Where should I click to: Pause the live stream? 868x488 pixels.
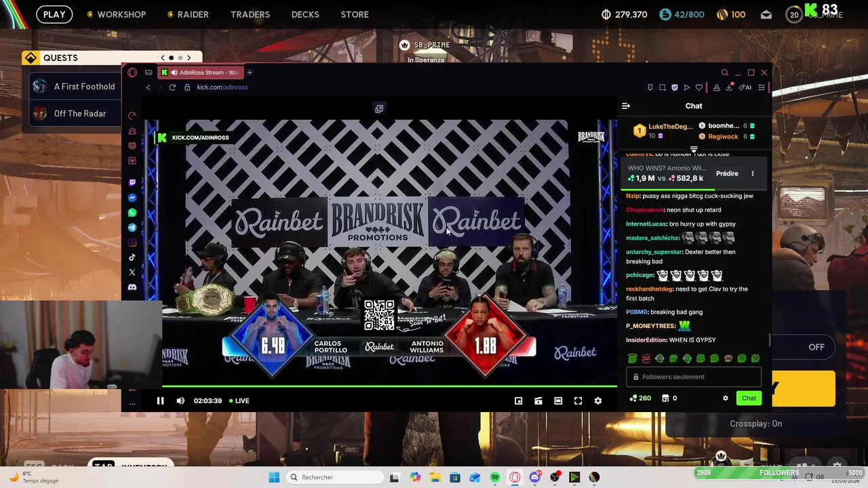(160, 401)
